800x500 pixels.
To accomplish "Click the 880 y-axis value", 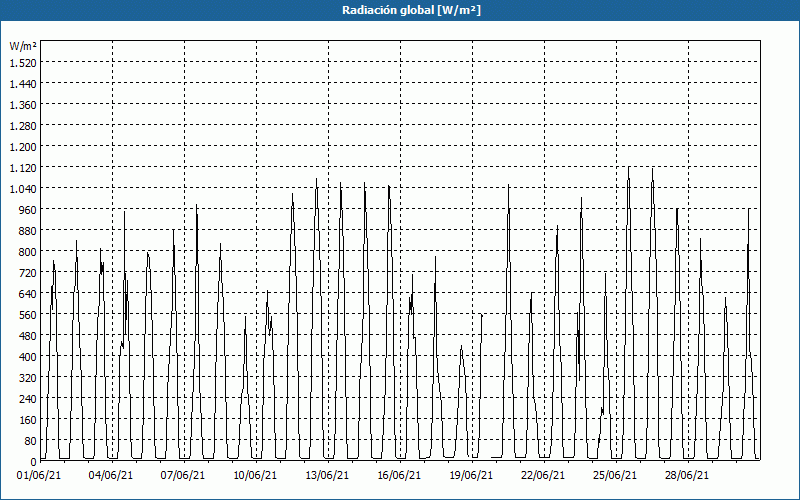I will pyautogui.click(x=28, y=231).
